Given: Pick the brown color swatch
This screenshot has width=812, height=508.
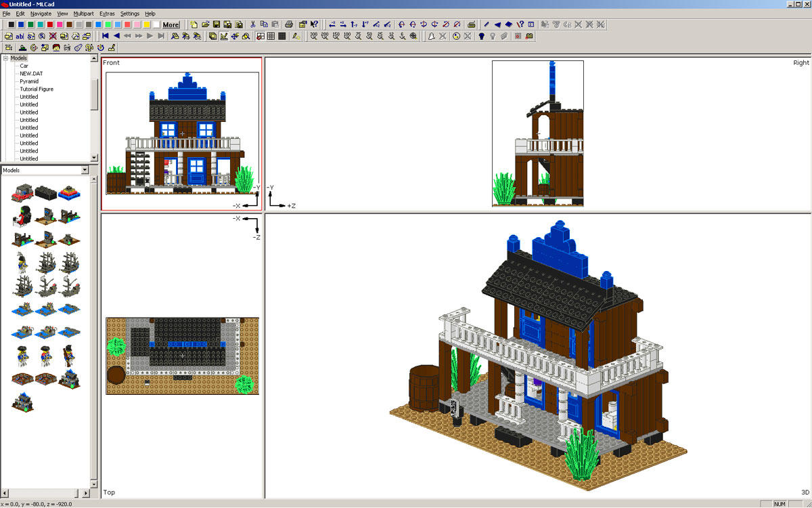Looking at the screenshot, I should tap(69, 24).
